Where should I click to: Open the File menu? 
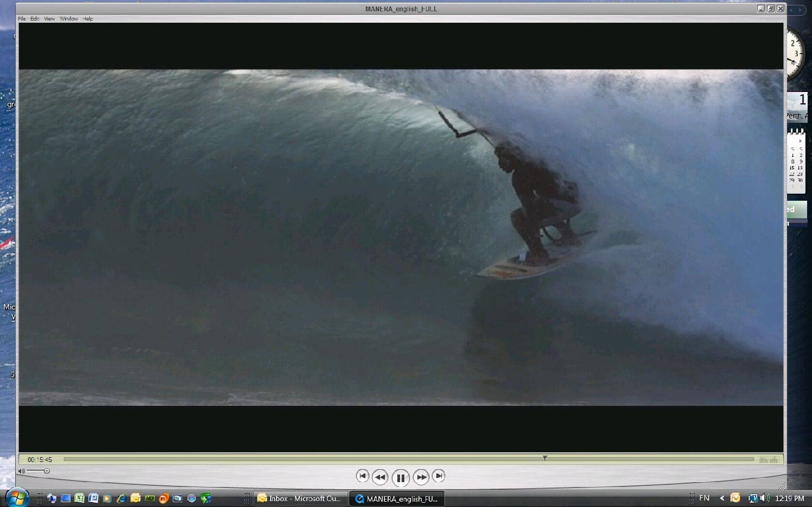pyautogui.click(x=22, y=19)
